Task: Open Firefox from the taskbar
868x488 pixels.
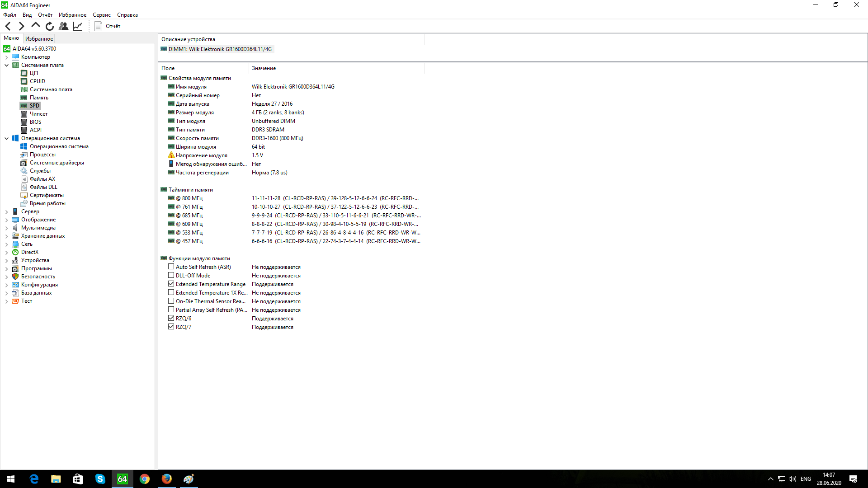Action: (167, 479)
